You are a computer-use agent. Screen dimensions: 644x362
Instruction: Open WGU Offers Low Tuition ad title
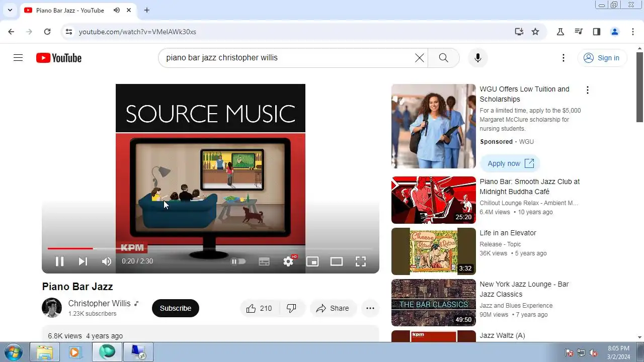524,94
